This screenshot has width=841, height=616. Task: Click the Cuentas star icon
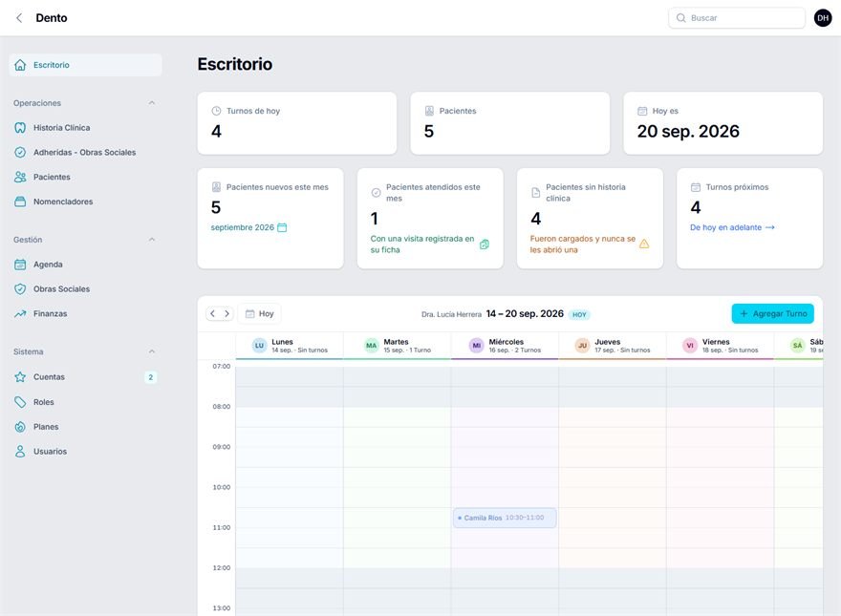coord(20,377)
